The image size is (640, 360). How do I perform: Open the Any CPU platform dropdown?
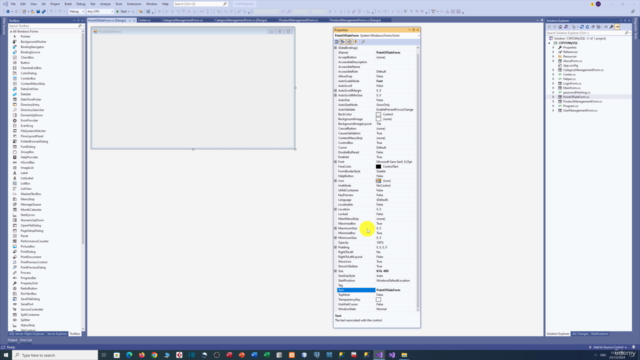tap(100, 11)
